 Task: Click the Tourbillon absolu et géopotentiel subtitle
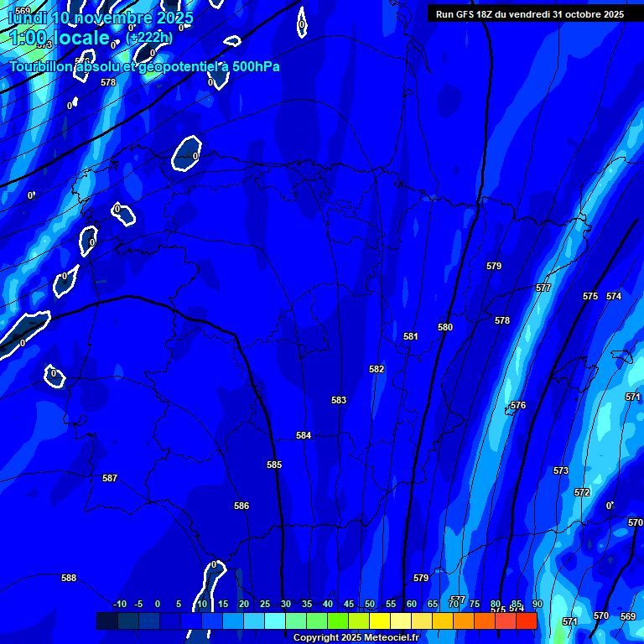pos(144,67)
